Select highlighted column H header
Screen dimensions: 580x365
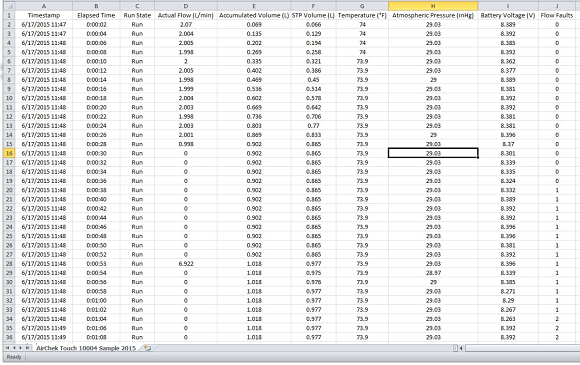(x=433, y=6)
